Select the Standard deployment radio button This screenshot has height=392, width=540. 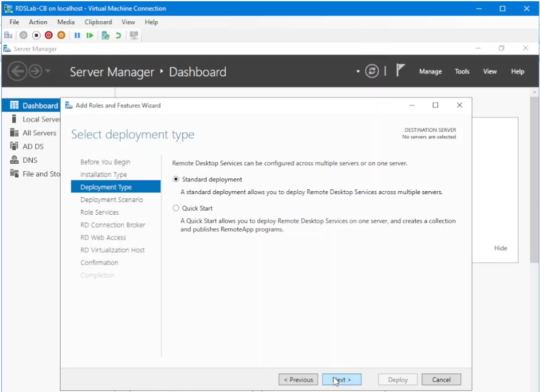[175, 179]
